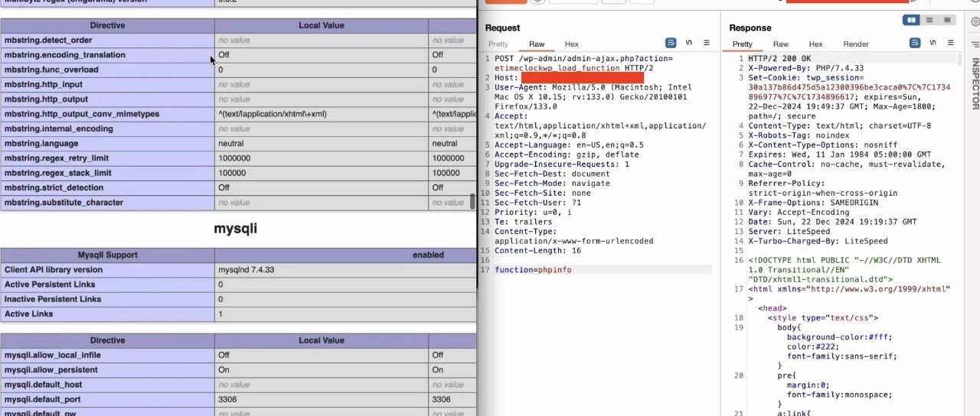Show non-printable chars (\n) in Request pane

(x=689, y=44)
